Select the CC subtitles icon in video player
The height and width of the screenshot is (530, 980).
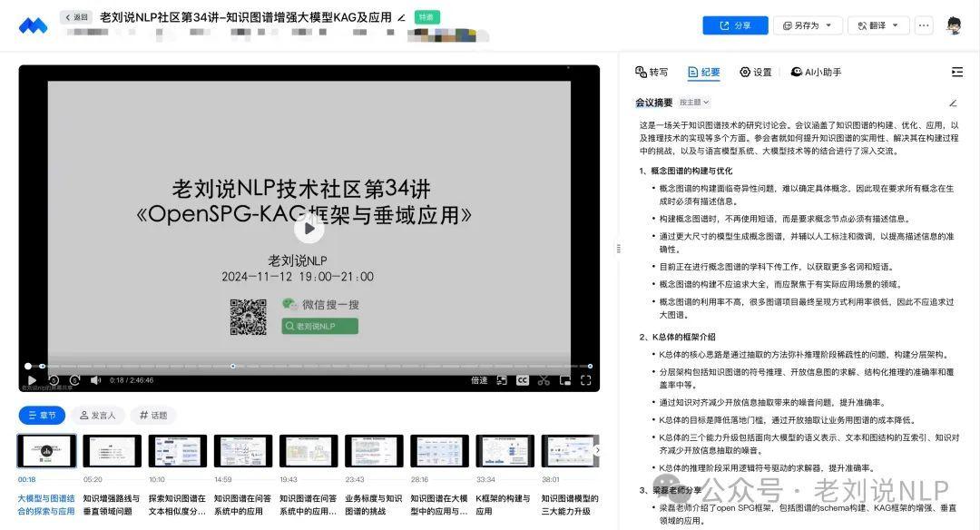[x=524, y=380]
